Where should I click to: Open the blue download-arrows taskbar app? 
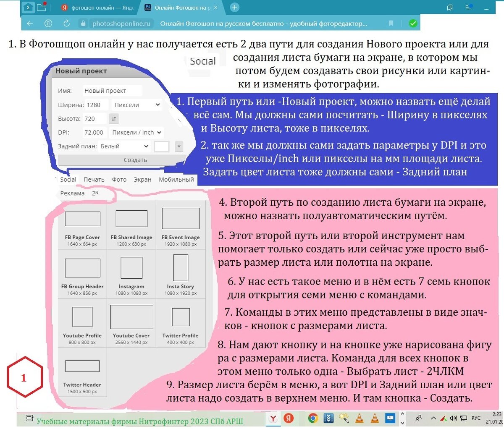(329, 418)
